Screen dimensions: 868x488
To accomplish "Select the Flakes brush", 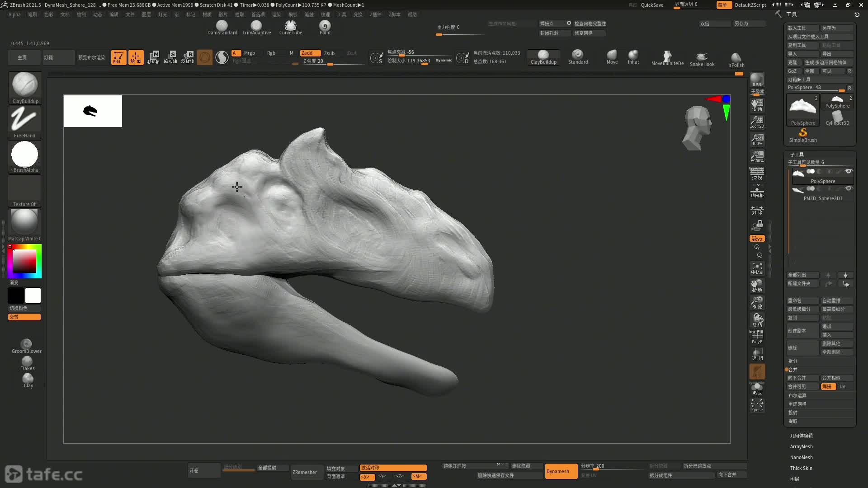I will [27, 363].
